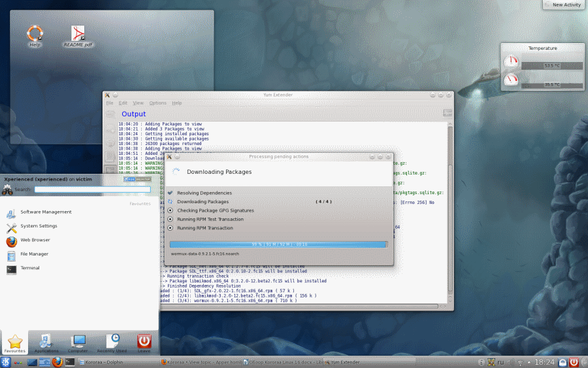The image size is (588, 368).
Task: Click the "Xperienced (xperienced) on victim" user label
Action: [48, 179]
